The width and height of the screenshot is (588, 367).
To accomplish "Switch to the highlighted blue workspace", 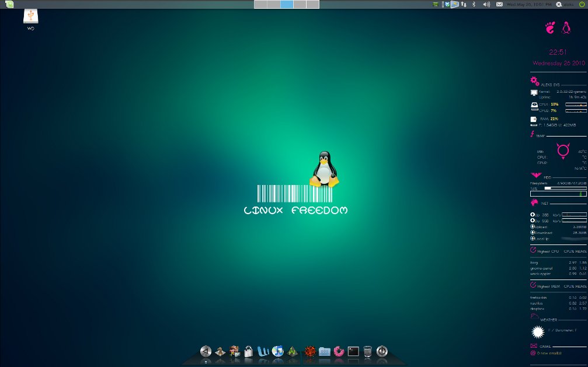I will 287,4.
